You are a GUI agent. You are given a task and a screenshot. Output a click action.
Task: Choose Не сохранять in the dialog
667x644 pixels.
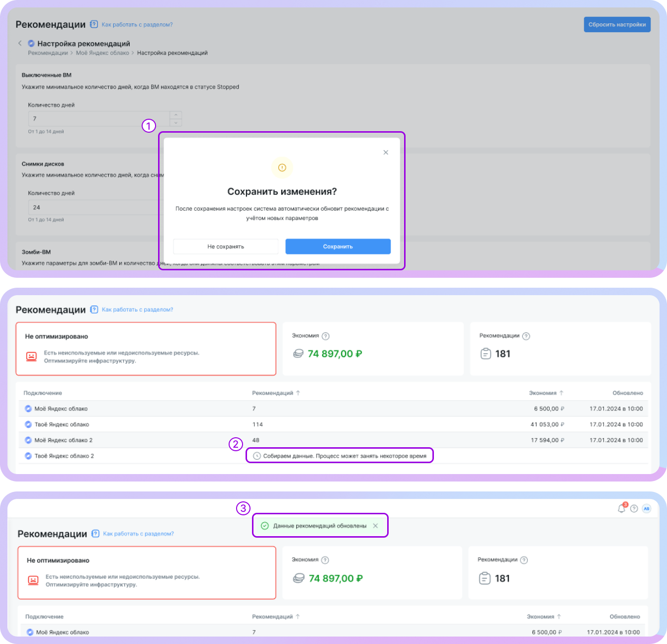(x=226, y=246)
